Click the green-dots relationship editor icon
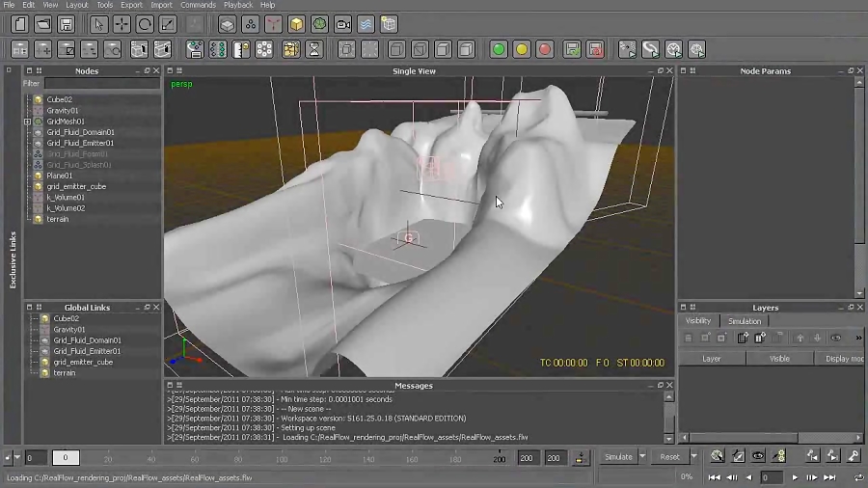The image size is (868, 488). click(x=218, y=50)
